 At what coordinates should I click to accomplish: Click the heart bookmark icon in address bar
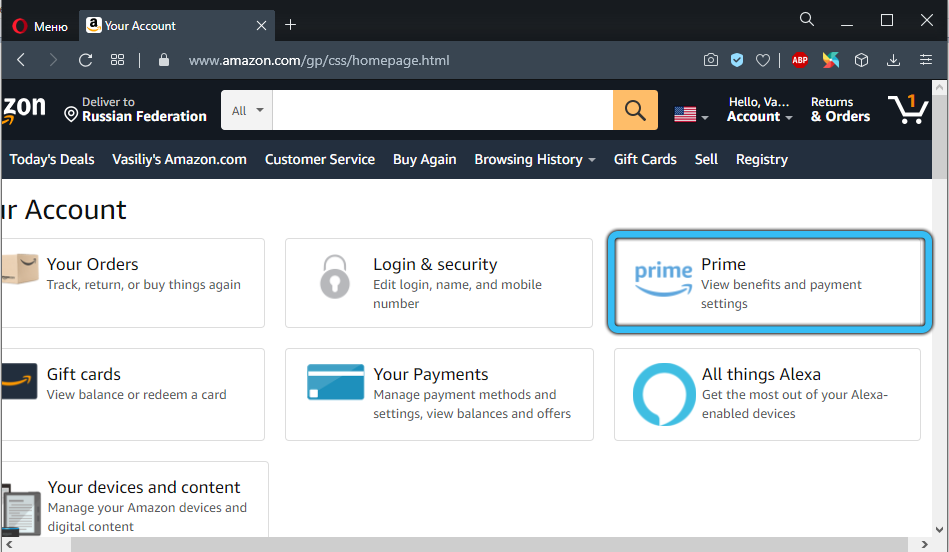click(x=763, y=60)
